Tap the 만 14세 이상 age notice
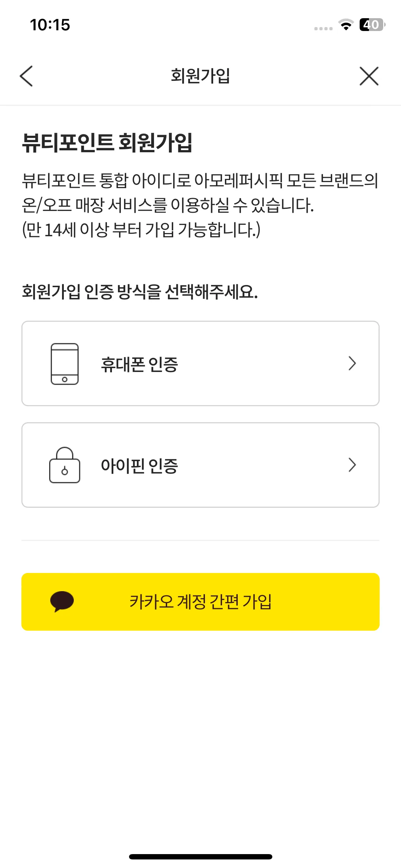 coord(141,229)
